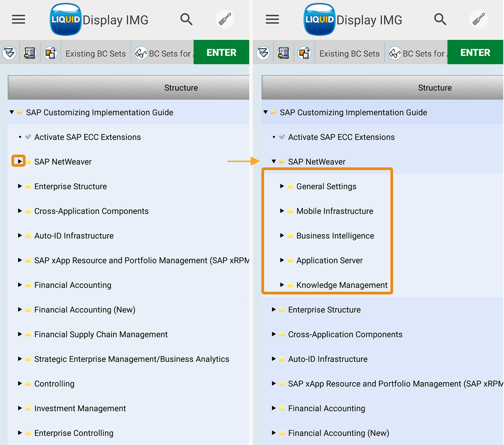The image size is (504, 445).
Task: Open the hamburger menu in the left panel
Action: 18,19
